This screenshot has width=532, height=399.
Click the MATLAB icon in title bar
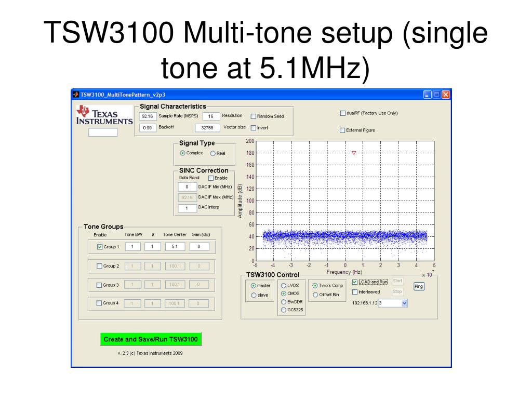pos(76,95)
